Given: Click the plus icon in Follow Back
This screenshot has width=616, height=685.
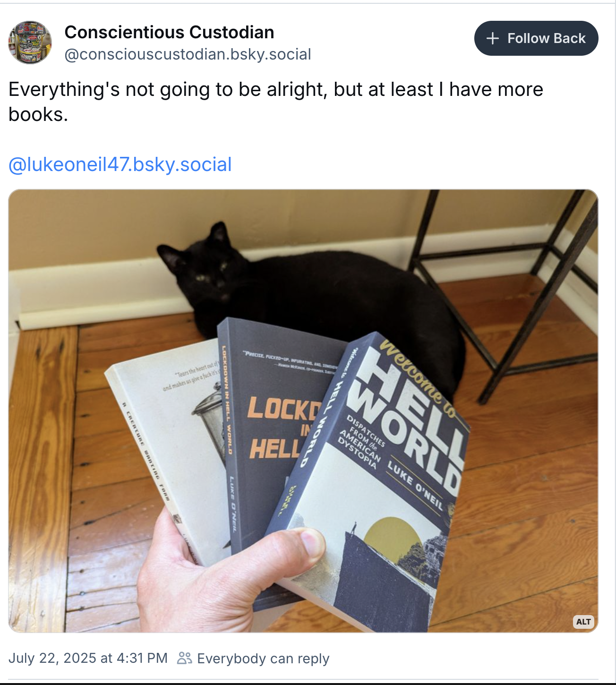Looking at the screenshot, I should click(492, 38).
